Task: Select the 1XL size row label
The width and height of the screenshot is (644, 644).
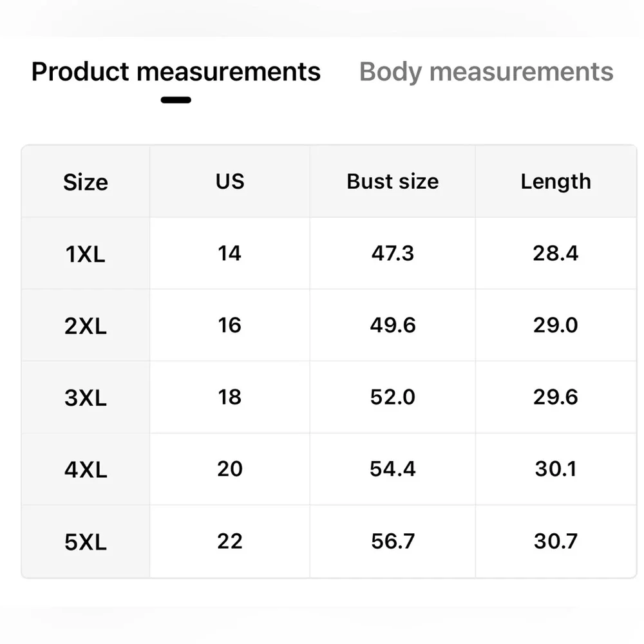Action: (x=86, y=254)
